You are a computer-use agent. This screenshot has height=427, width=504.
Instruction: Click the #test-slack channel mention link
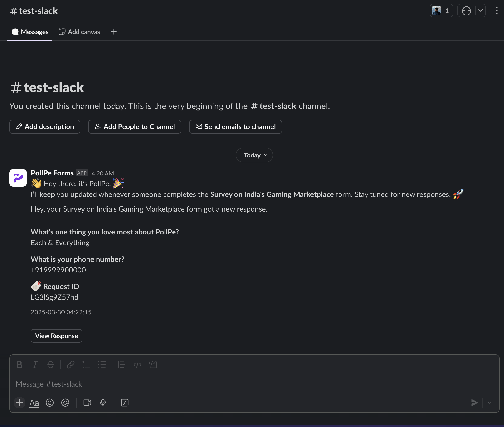[274, 106]
